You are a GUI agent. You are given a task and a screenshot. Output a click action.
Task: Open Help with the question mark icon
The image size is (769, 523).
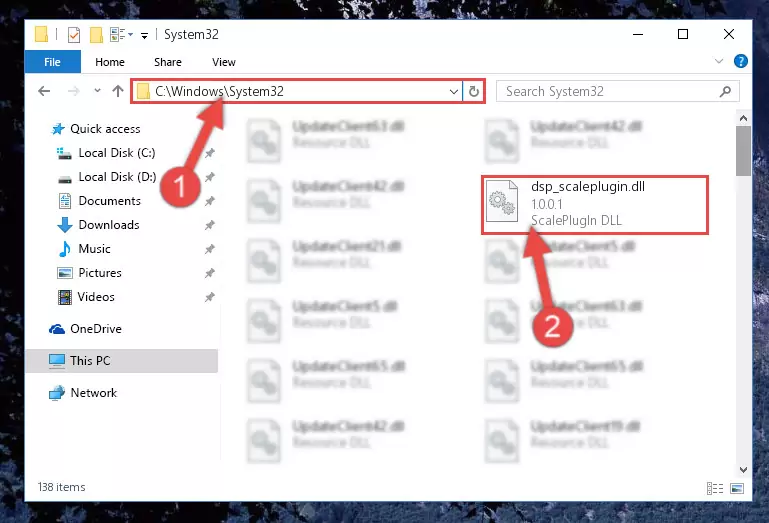tap(741, 61)
